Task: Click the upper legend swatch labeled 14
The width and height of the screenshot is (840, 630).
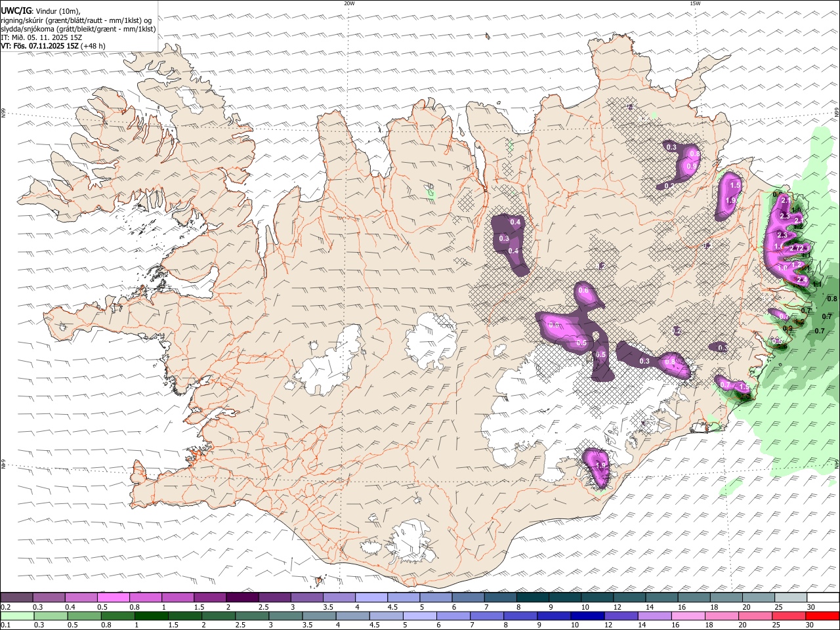Action: coord(661,598)
